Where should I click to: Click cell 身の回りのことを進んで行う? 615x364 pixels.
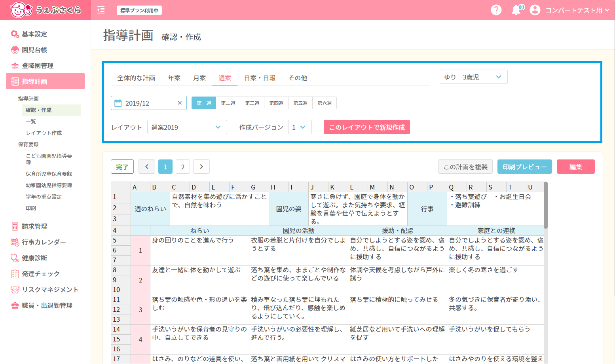point(199,250)
